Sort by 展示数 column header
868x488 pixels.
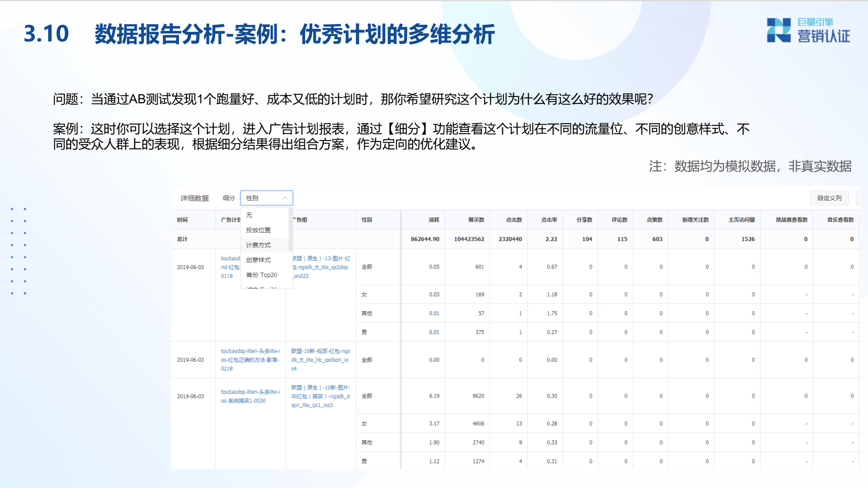pyautogui.click(x=476, y=220)
